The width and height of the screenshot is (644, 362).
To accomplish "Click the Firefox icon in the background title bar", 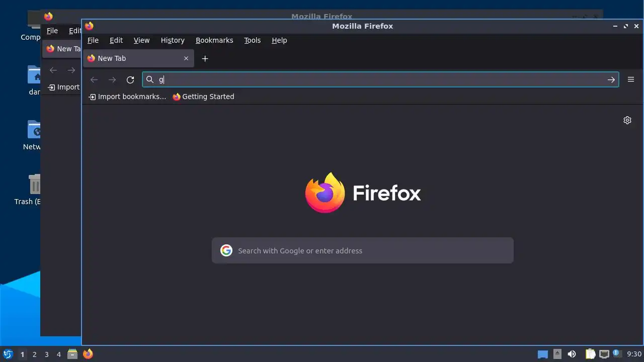I will click(x=48, y=17).
